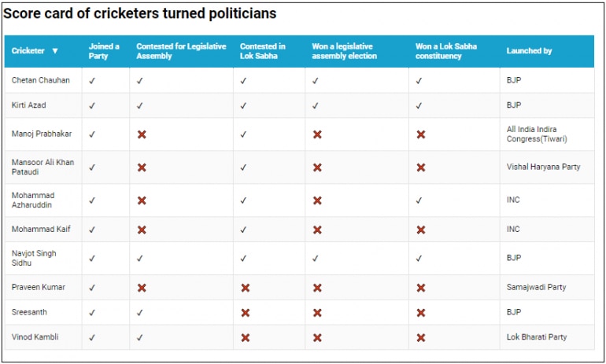This screenshot has height=364, width=606.
Task: Select the Mohammad Azharuddin name cell
Action: [x=35, y=200]
